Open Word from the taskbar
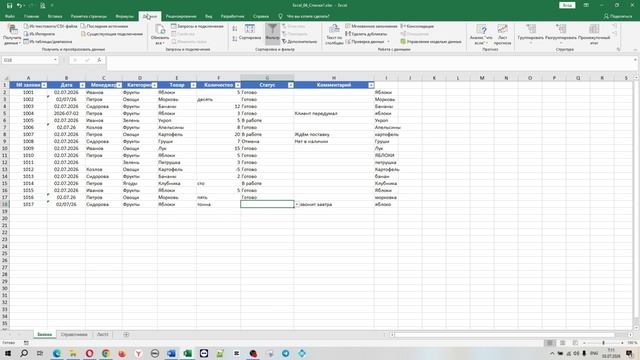The height and width of the screenshot is (360, 640). (171, 353)
